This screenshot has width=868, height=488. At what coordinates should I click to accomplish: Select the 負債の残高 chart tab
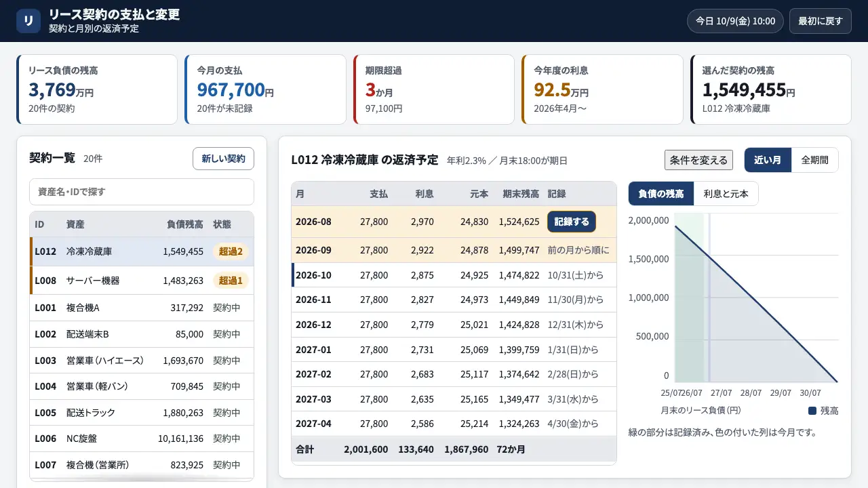click(x=661, y=194)
